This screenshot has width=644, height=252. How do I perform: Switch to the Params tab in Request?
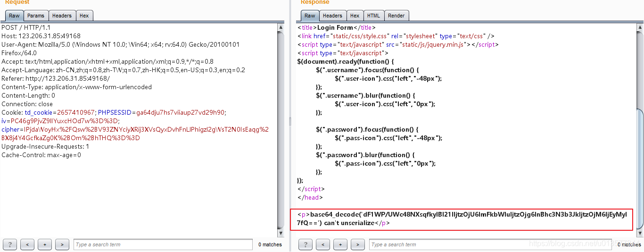pyautogui.click(x=36, y=16)
